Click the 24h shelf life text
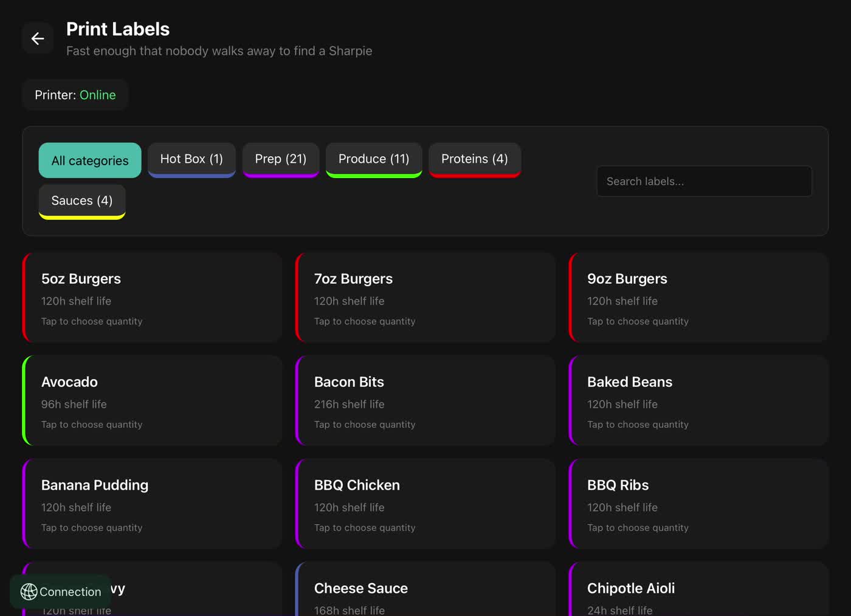Viewport: 851px width, 616px height. (619, 610)
